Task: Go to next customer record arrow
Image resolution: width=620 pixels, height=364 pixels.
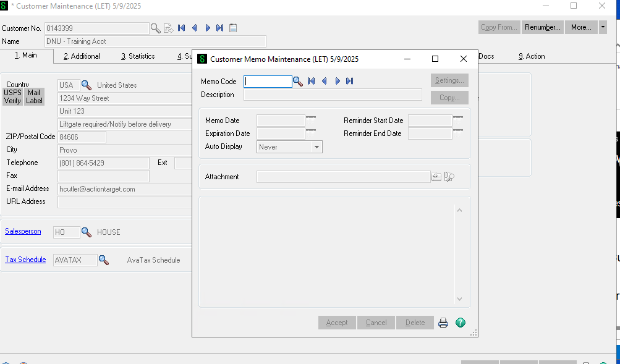Action: (208, 28)
